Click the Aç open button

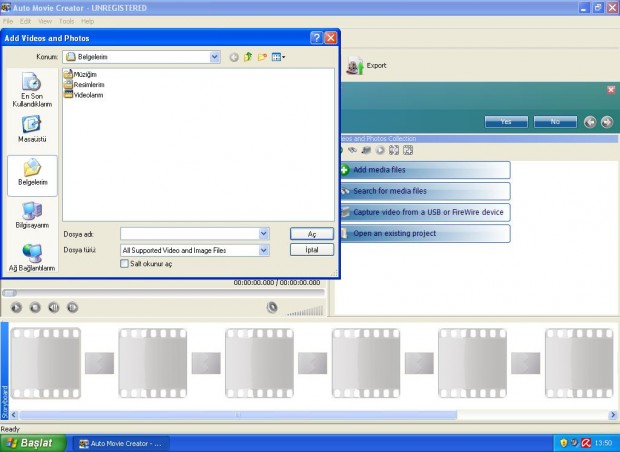[312, 234]
